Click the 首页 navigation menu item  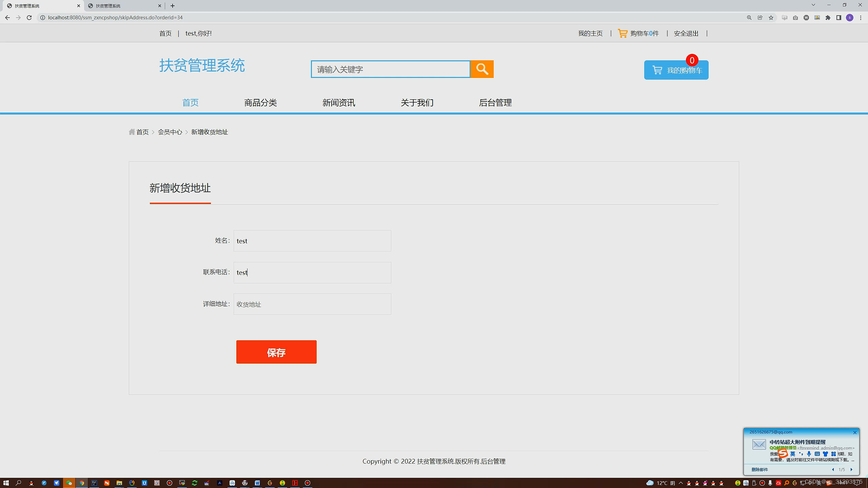coord(190,103)
